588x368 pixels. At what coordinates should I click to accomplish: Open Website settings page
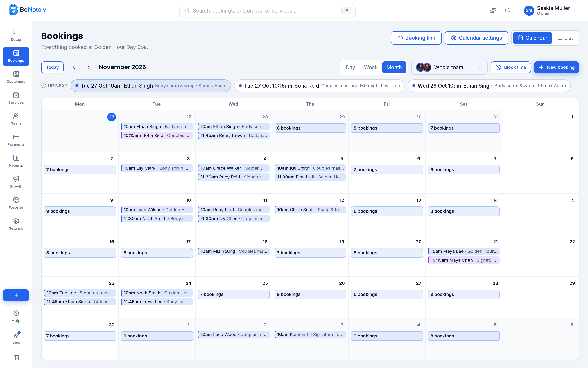[16, 203]
